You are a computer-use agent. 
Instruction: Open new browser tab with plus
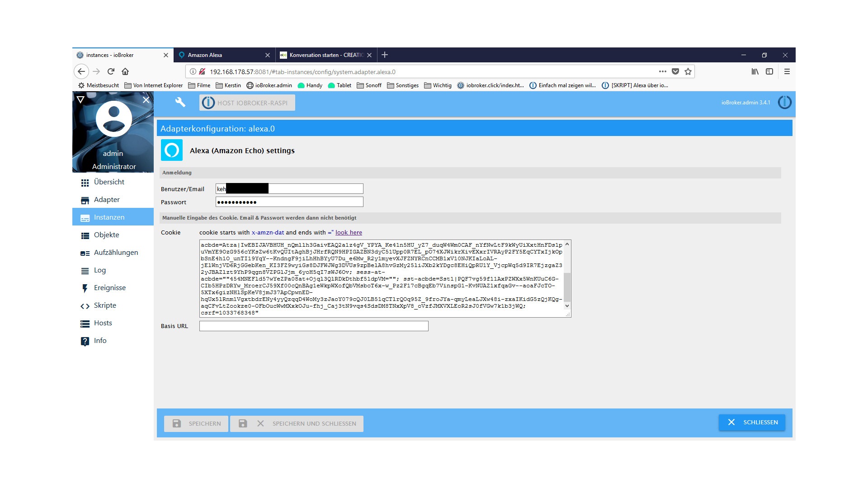click(385, 55)
